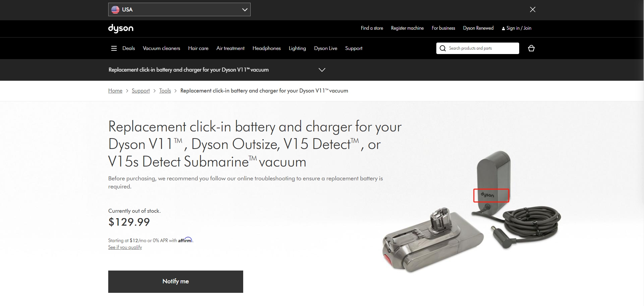
Task: Open the Vacuum cleaners menu
Action: tap(161, 48)
